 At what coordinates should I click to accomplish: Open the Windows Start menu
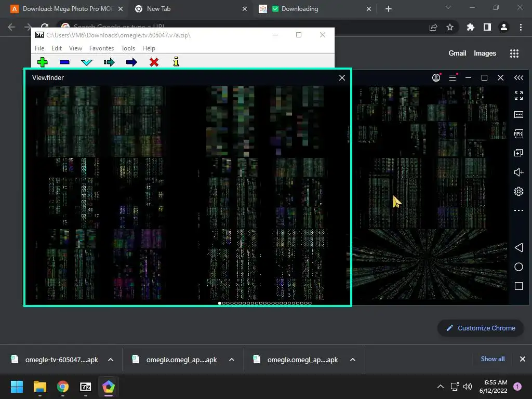click(17, 387)
